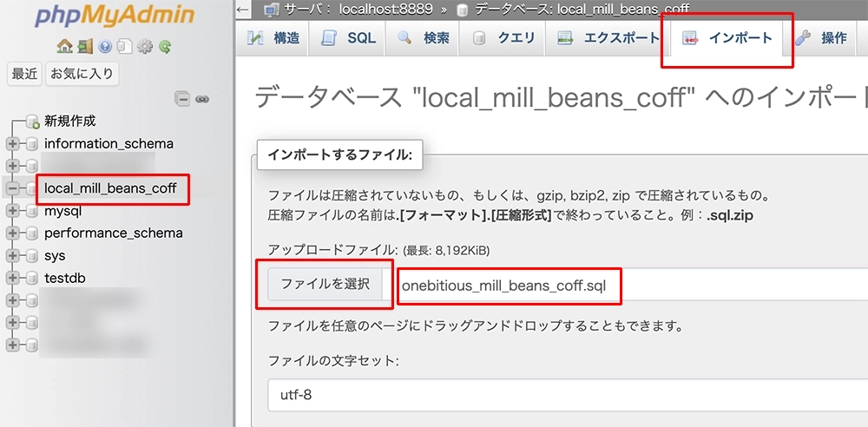Open the phpMyAdmin documentation help icon
This screenshot has width=868, height=427.
[x=105, y=47]
